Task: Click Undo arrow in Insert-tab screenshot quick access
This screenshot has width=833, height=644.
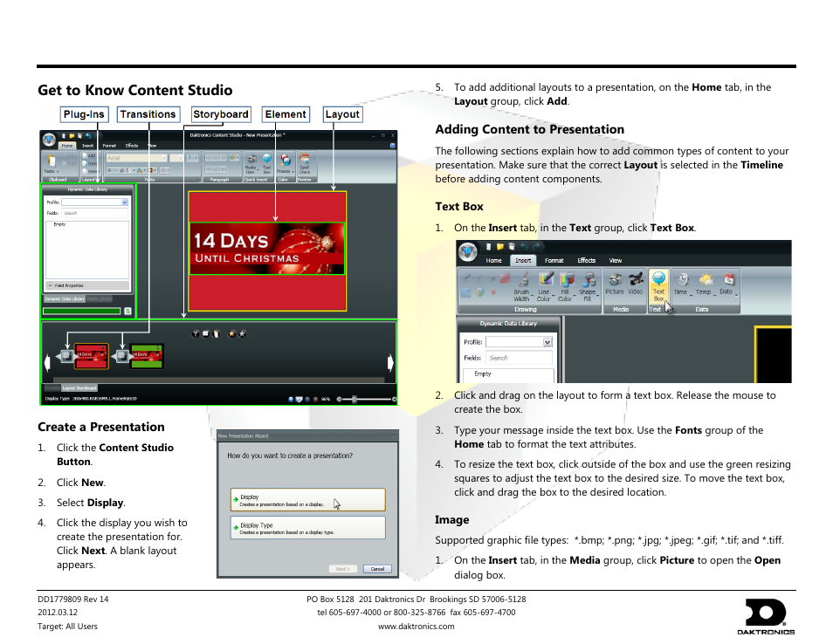Action: click(x=525, y=246)
